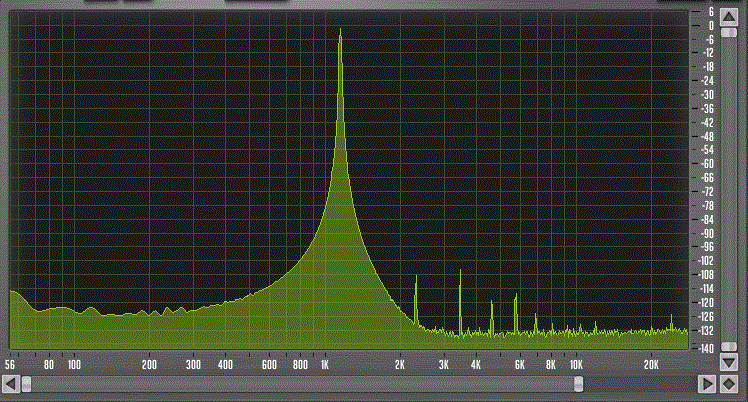This screenshot has height=402, width=748.
Task: Click the bottom handle of the vertical range slider
Action: [x=728, y=346]
